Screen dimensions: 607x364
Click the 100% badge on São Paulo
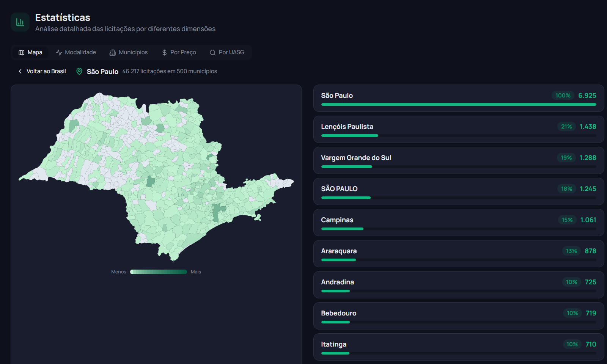563,96
